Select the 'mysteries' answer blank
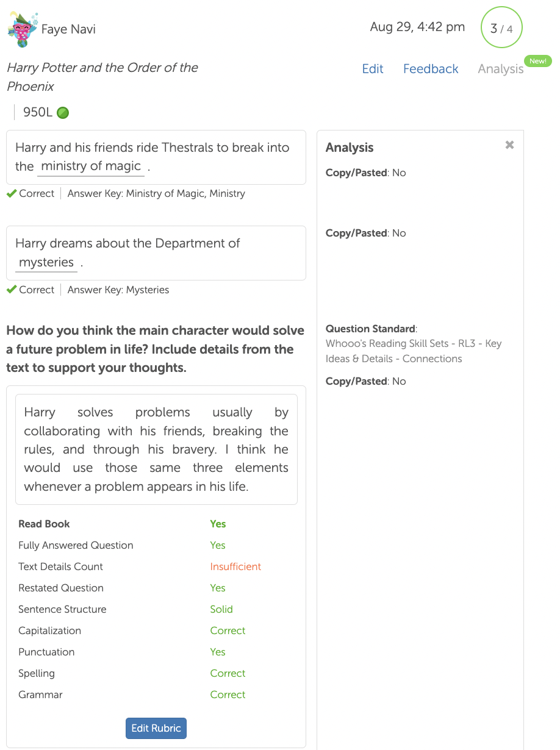560x750 pixels. [46, 263]
